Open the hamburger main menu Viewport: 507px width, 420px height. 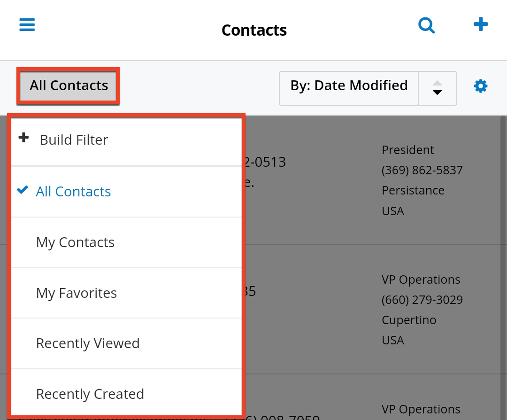pos(27,25)
